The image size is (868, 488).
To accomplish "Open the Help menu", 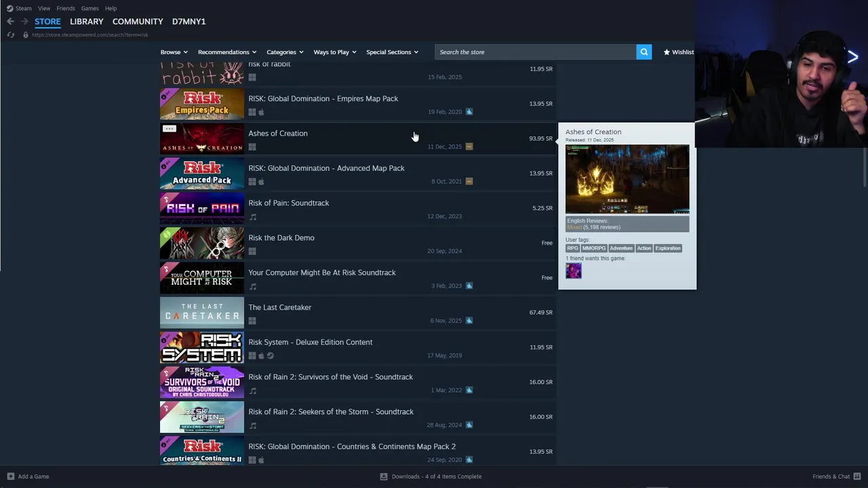I will pyautogui.click(x=111, y=8).
